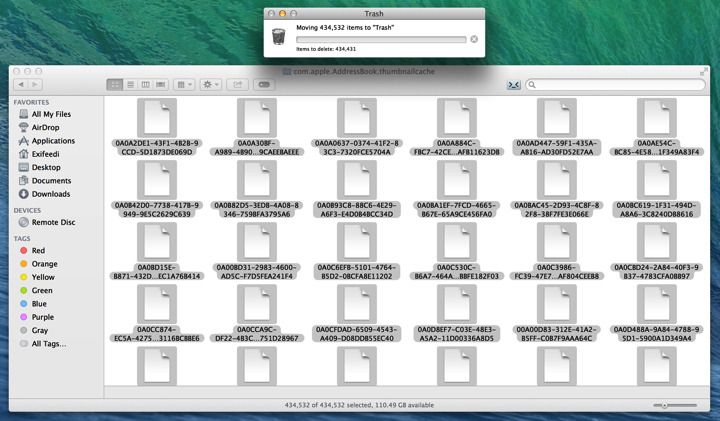
Task: Select file 0A0D8EF7-C03E-48E3
Action: [456, 314]
